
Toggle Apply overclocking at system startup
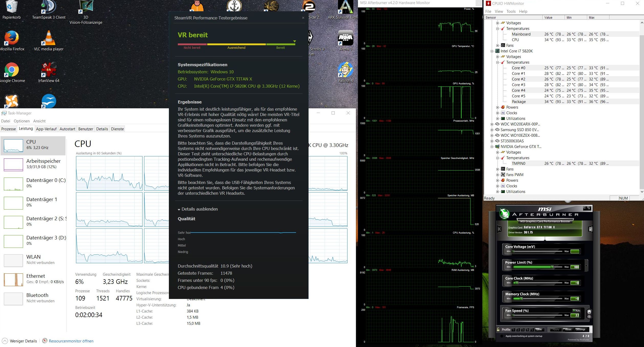point(502,336)
